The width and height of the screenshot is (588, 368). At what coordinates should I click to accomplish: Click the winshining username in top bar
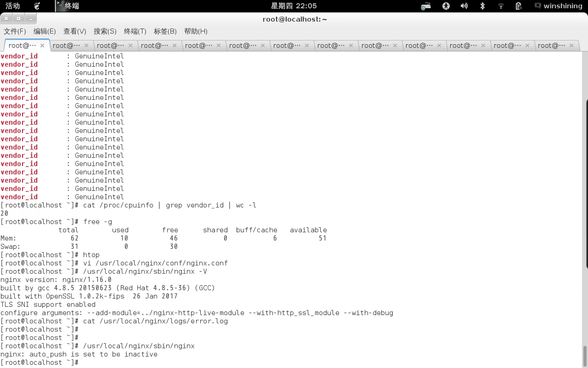pyautogui.click(x=562, y=6)
